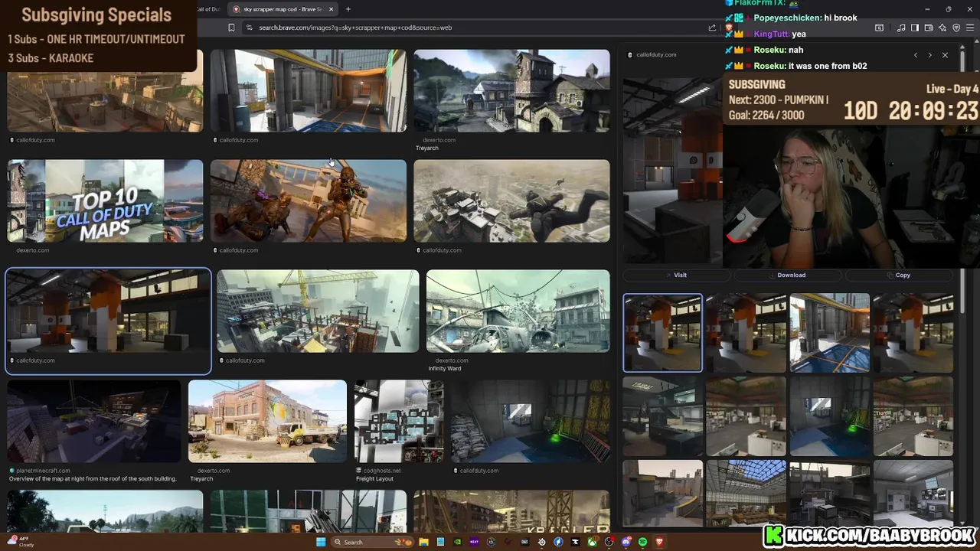Screen dimensions: 980x551
Task: Toggle the browser sidebar panel
Action: [915, 28]
